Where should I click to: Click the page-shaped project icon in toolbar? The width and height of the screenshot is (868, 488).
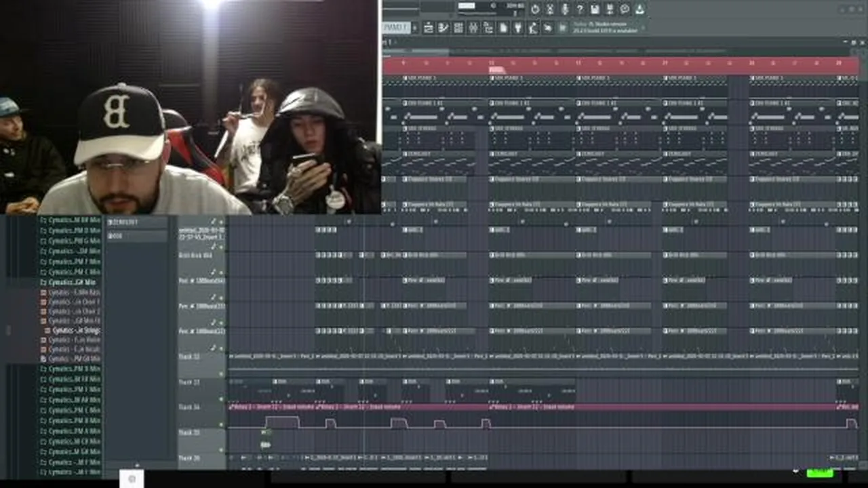pos(503,28)
